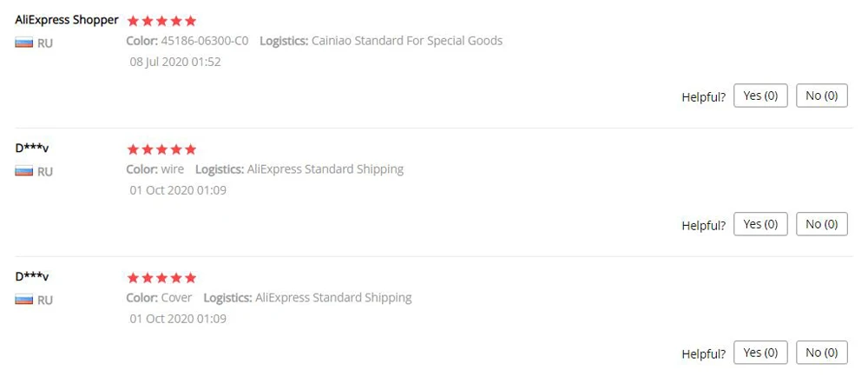
Task: Click No (0) on the Cover review
Action: 821,353
